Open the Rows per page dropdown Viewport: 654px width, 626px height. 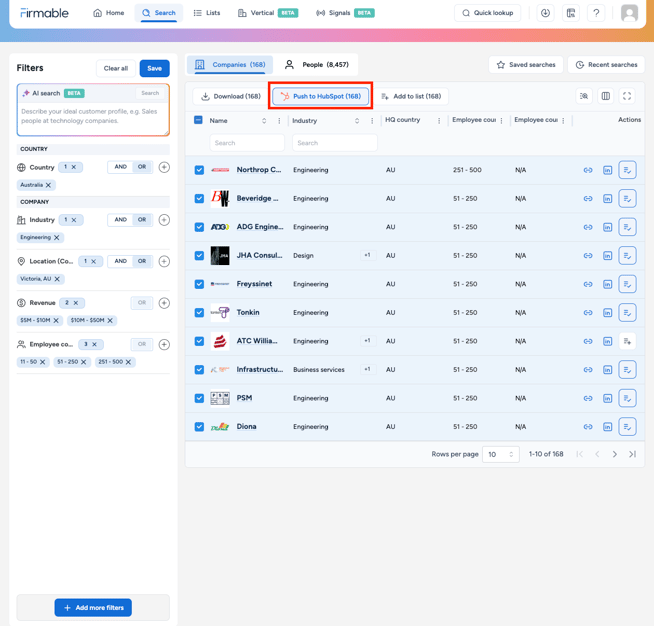point(501,455)
